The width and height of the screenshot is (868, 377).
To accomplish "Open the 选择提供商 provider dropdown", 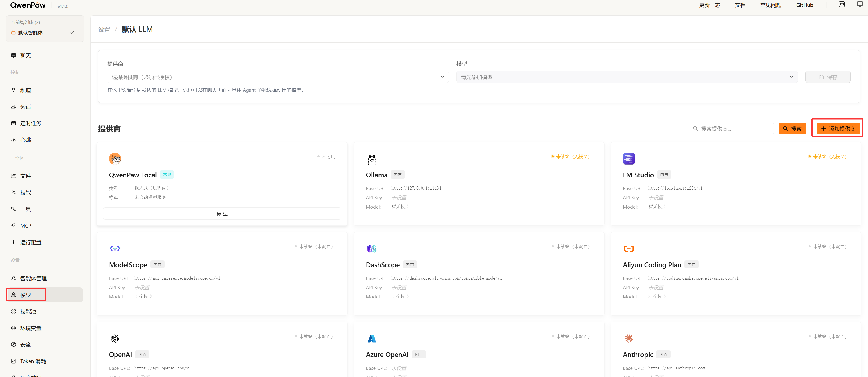I will pos(278,77).
